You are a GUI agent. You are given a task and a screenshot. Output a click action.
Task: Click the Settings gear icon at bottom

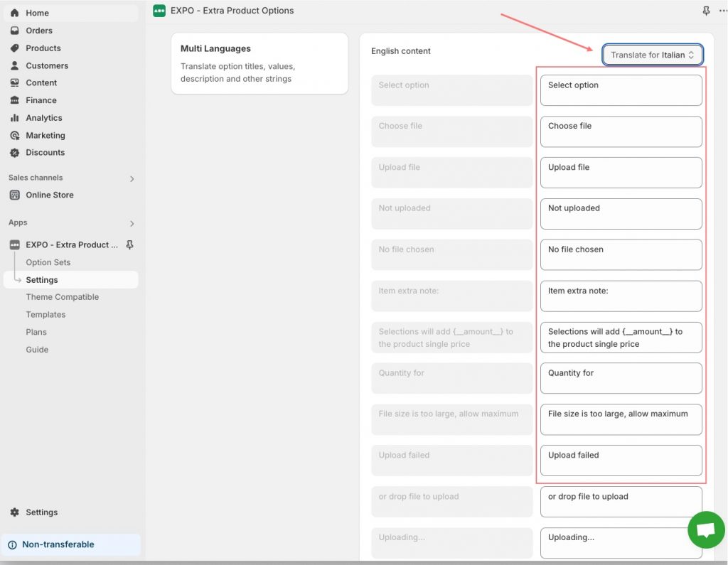tap(14, 512)
